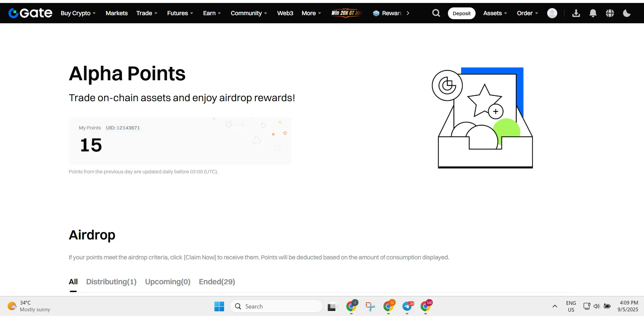Switch to the Distributing(1) tab
Screen dimensions: 644x316
tap(111, 282)
